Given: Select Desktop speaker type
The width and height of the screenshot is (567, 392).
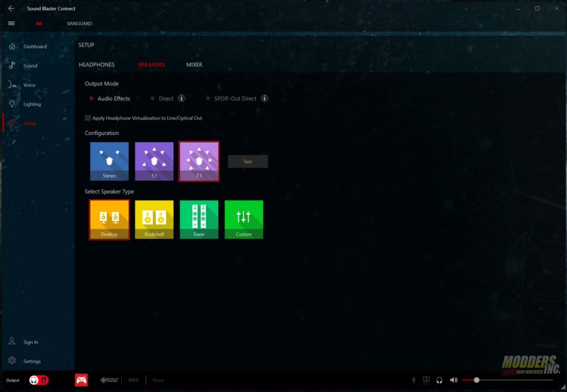Looking at the screenshot, I should [x=109, y=219].
